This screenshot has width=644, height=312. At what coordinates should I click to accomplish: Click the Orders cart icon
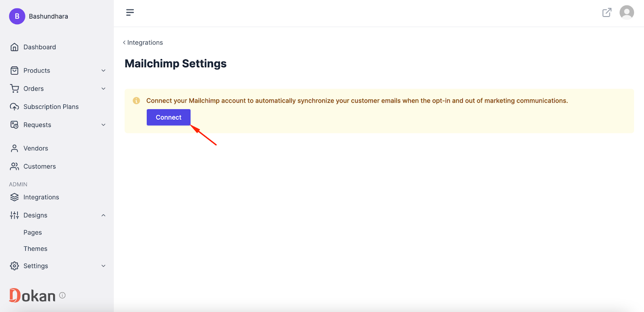pos(14,89)
